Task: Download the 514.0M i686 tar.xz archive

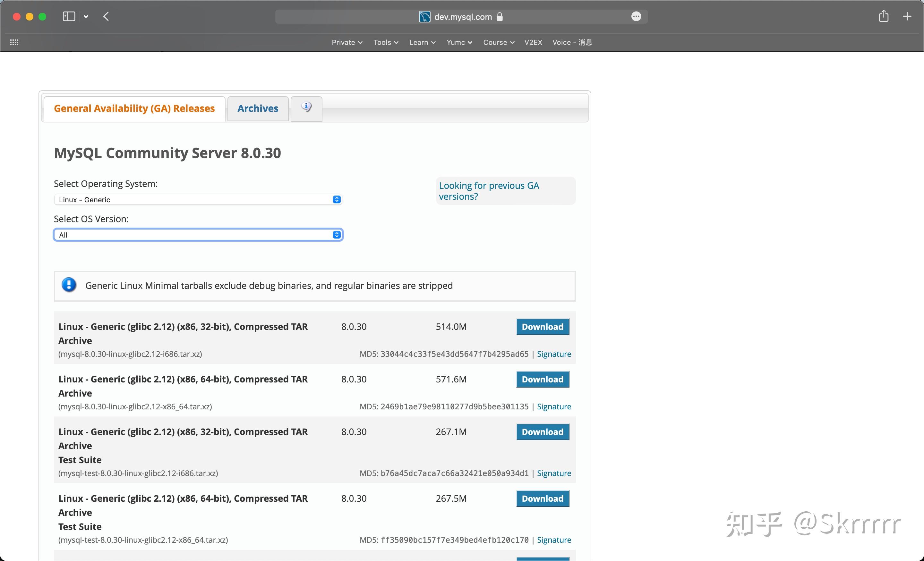Action: pyautogui.click(x=542, y=327)
